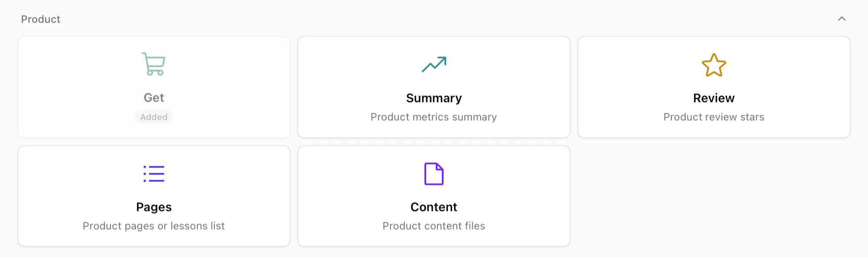Image resolution: width=868 pixels, height=257 pixels.
Task: Open the Get product card
Action: coord(153,87)
